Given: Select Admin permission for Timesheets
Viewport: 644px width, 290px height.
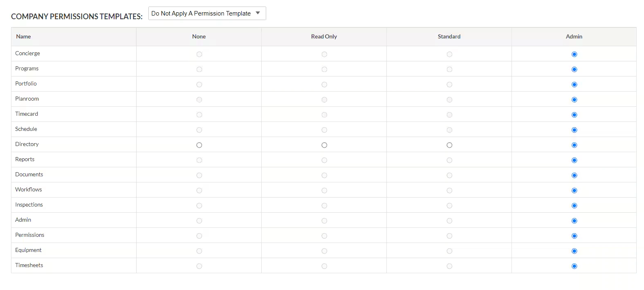Looking at the screenshot, I should pyautogui.click(x=574, y=266).
